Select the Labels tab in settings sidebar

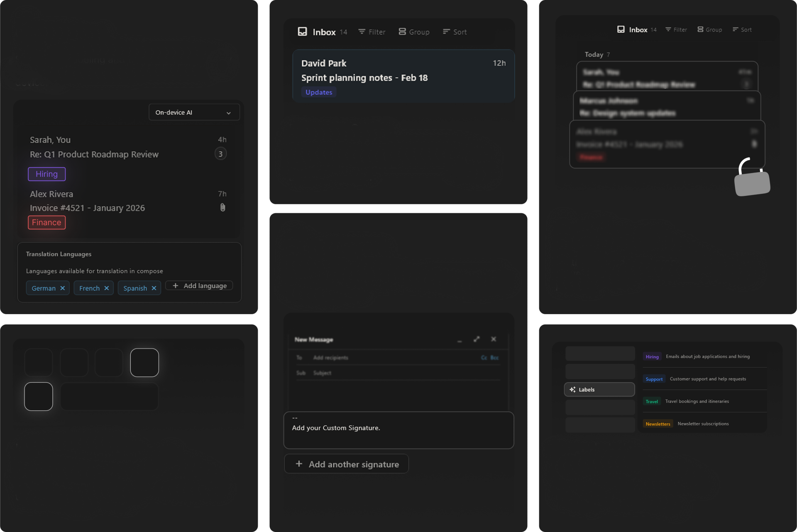[599, 389]
